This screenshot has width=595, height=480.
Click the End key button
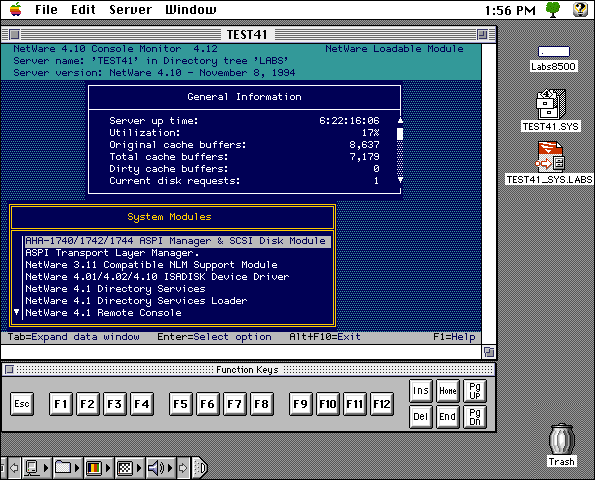click(x=448, y=417)
